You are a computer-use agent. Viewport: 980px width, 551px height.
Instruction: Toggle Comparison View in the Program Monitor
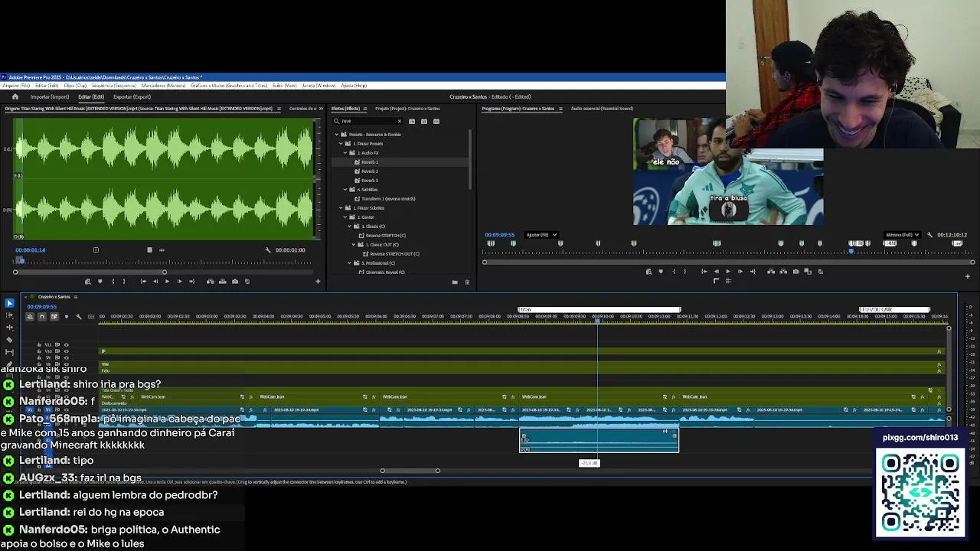point(808,271)
